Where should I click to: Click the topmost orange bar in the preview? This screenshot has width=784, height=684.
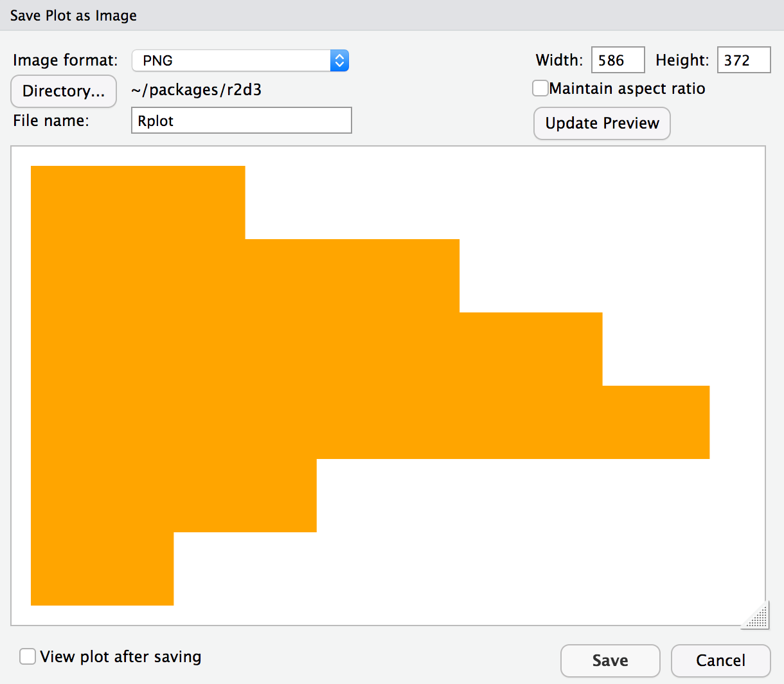click(138, 203)
